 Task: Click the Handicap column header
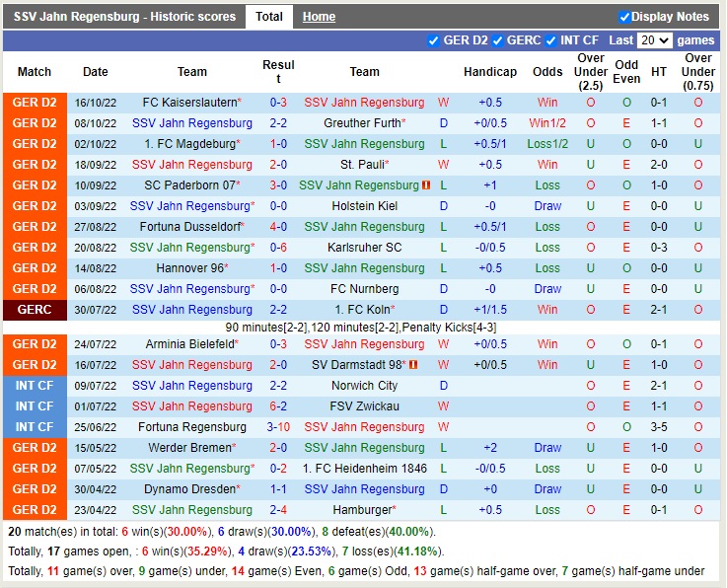[490, 72]
